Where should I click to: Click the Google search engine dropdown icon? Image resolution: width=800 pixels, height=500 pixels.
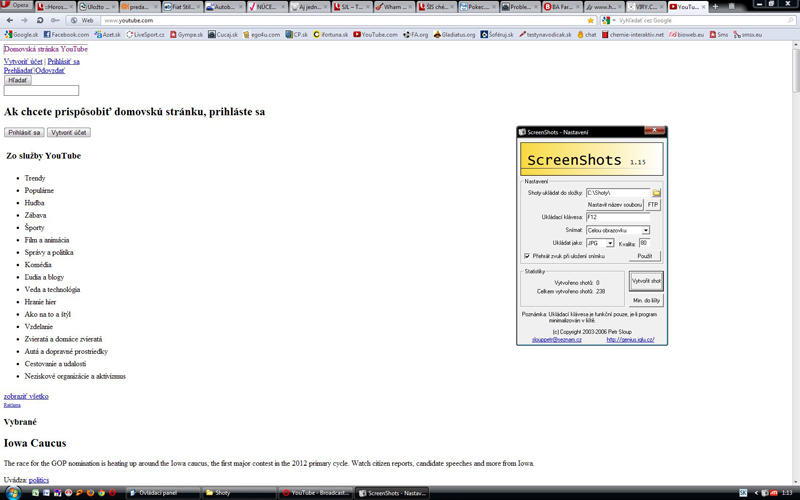pos(608,20)
